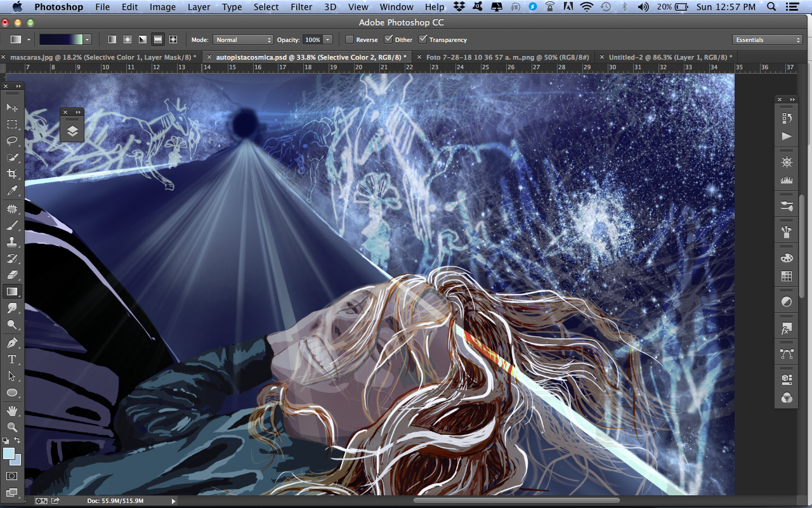The image size is (812, 508).
Task: Open the floating Layers panel icon
Action: coord(72,131)
